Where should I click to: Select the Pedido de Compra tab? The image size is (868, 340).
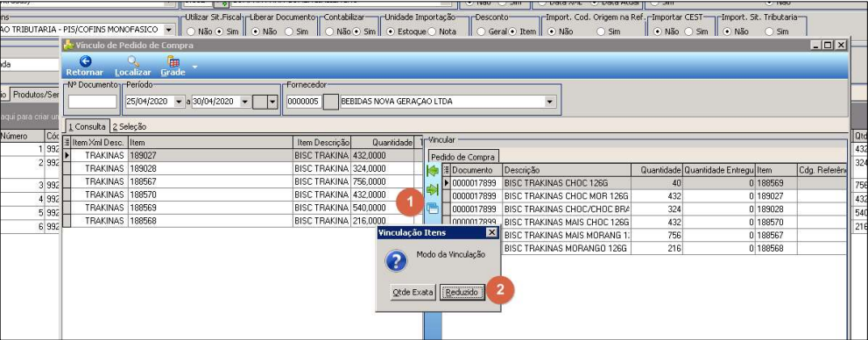(462, 157)
